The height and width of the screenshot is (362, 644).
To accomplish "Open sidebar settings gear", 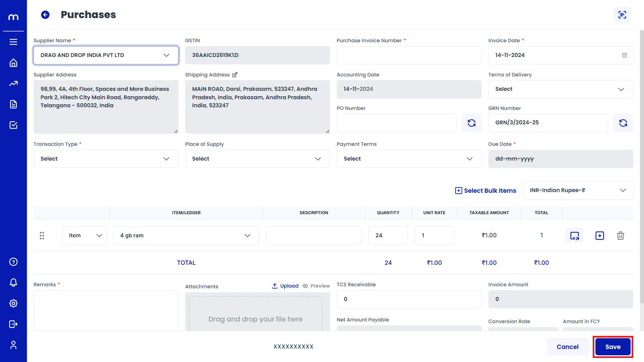I will click(13, 303).
